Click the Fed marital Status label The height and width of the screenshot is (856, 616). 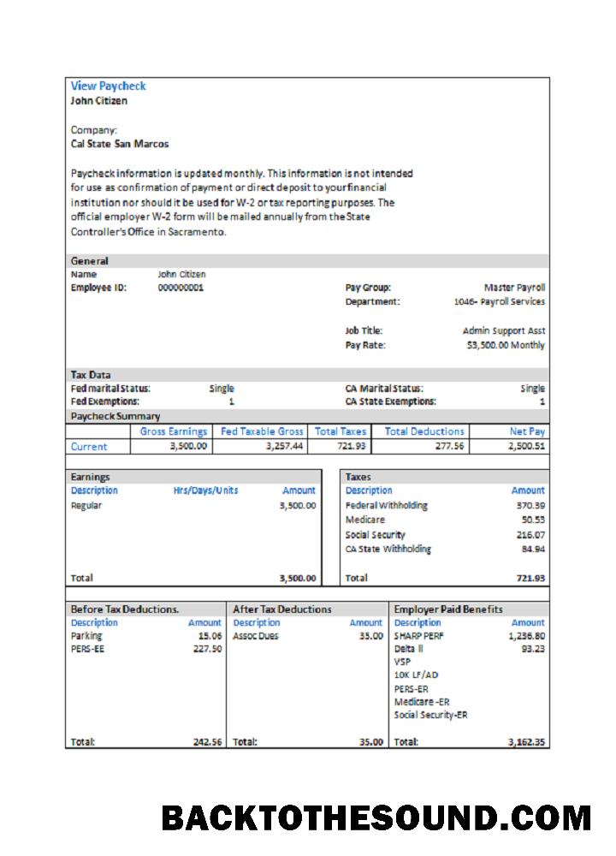tap(110, 389)
